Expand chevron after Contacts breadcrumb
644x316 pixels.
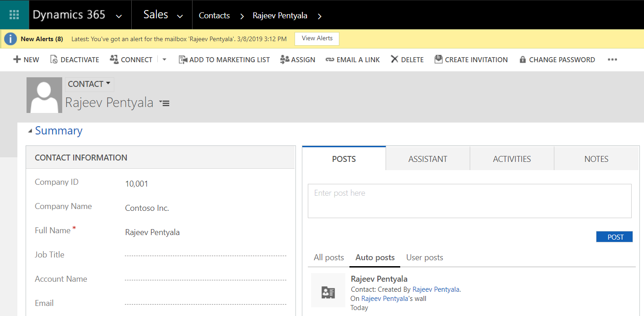click(241, 16)
